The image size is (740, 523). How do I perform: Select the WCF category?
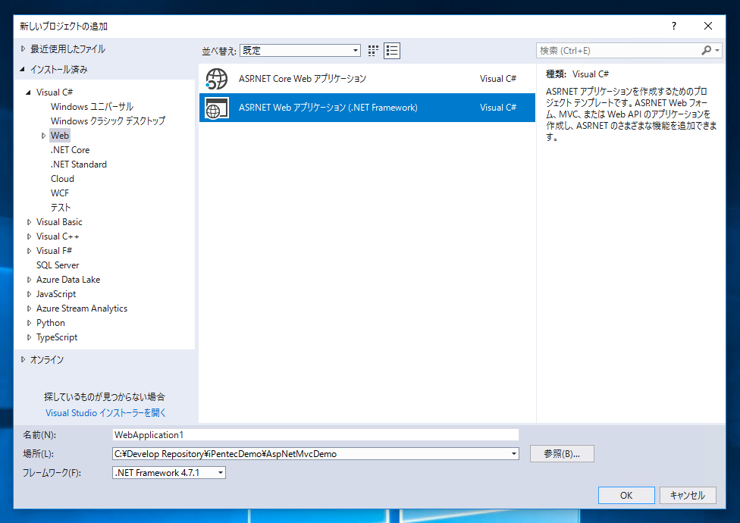pyautogui.click(x=59, y=193)
